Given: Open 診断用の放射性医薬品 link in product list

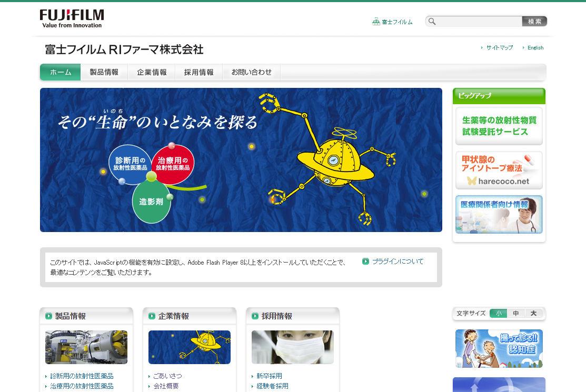Looking at the screenshot, I should tap(82, 376).
